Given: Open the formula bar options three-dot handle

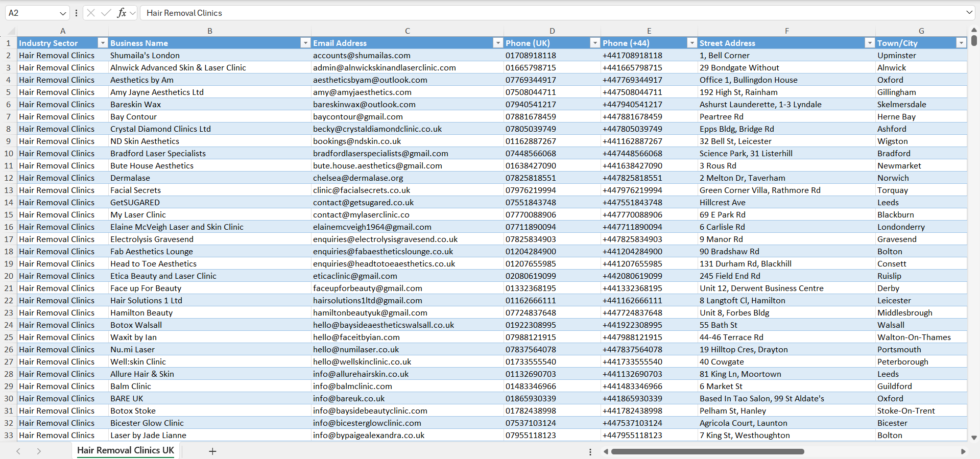Looking at the screenshot, I should click(76, 13).
